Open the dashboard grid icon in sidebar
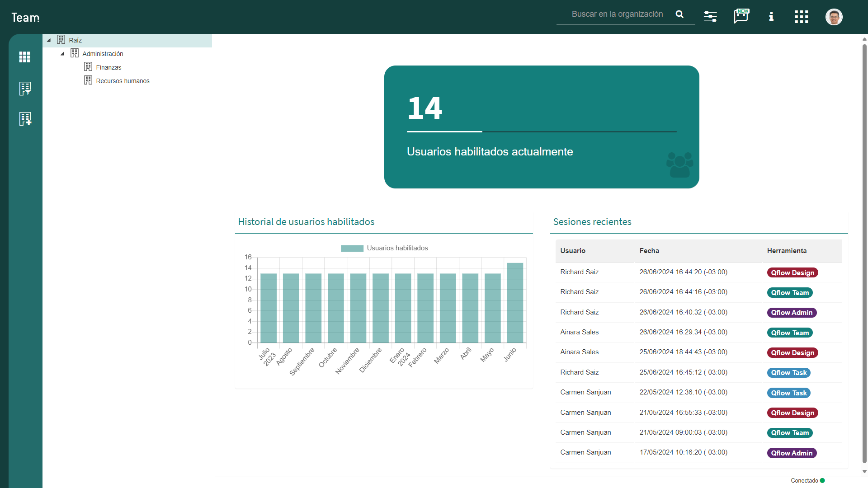Viewport: 868px width, 488px height. coord(25,57)
